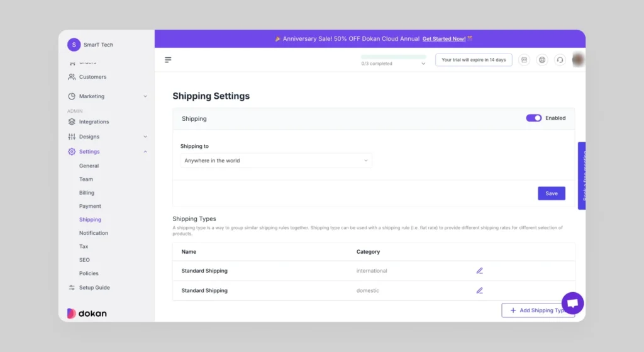Click the Category column header
The width and height of the screenshot is (644, 352).
368,252
